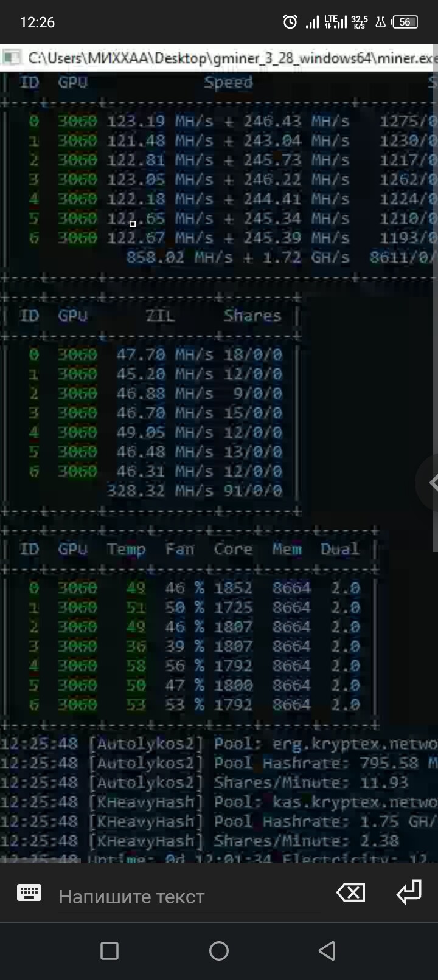Click the miner.exe window icon in title bar
The image size is (438, 980).
click(11, 58)
